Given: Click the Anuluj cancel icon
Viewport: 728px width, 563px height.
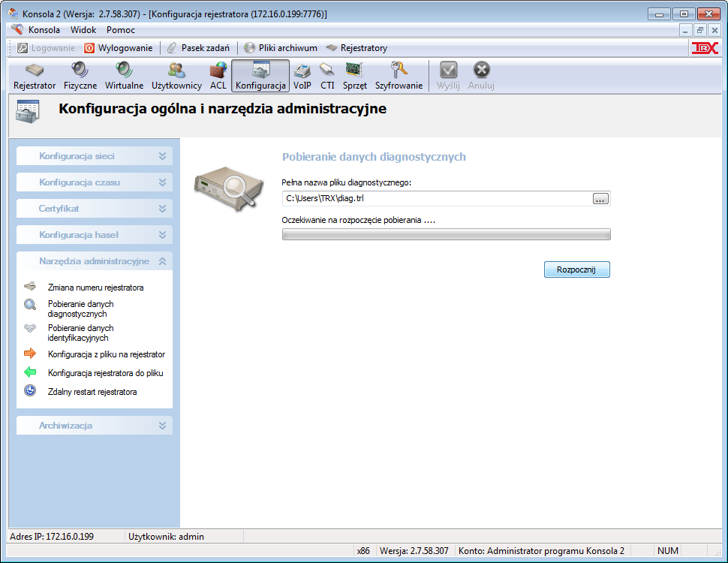Looking at the screenshot, I should (481, 76).
